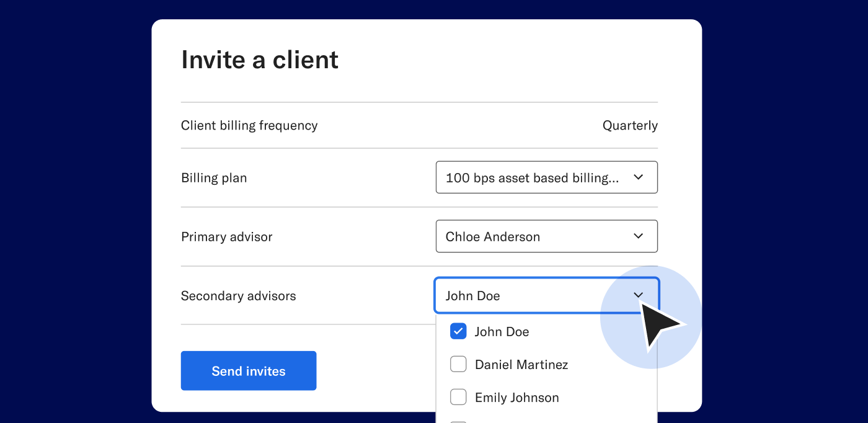Click the Invite a client heading

(x=260, y=59)
